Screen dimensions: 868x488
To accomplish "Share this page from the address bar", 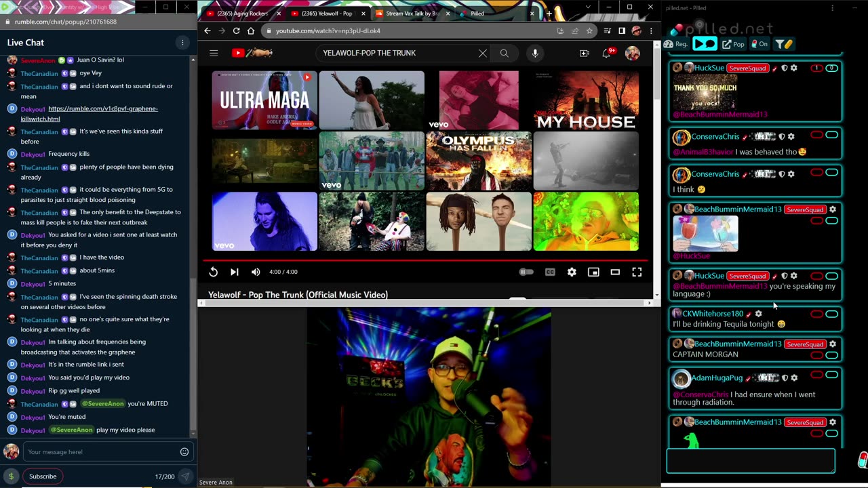I will point(575,30).
